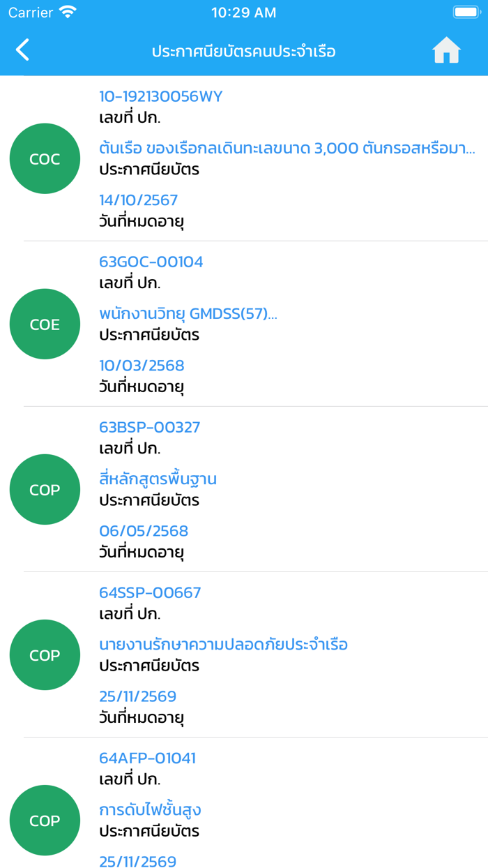Open certificate number 63GOC-00104
This screenshot has height=868, width=488.
[x=151, y=262]
